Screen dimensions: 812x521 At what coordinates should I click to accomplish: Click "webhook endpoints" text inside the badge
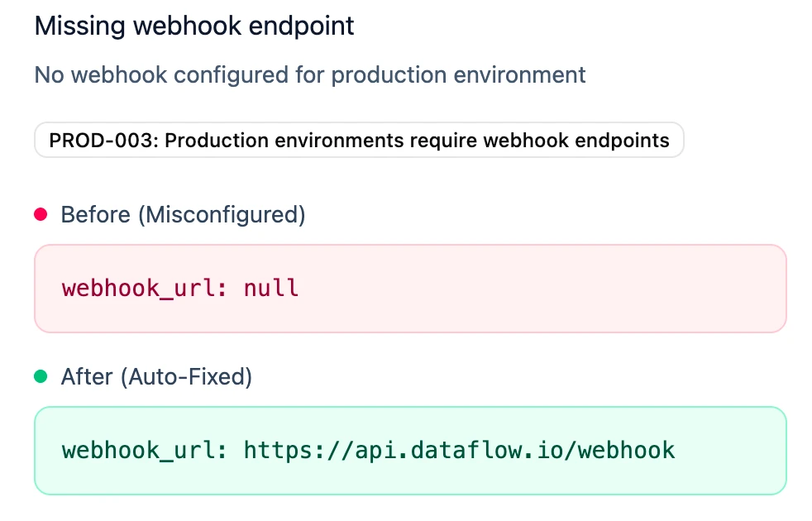coord(576,140)
